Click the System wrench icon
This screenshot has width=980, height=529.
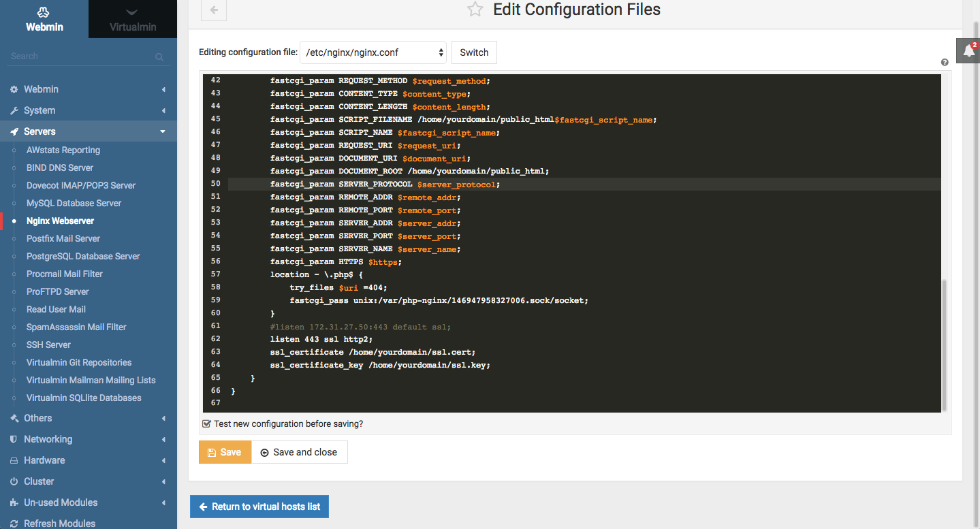[x=14, y=110]
